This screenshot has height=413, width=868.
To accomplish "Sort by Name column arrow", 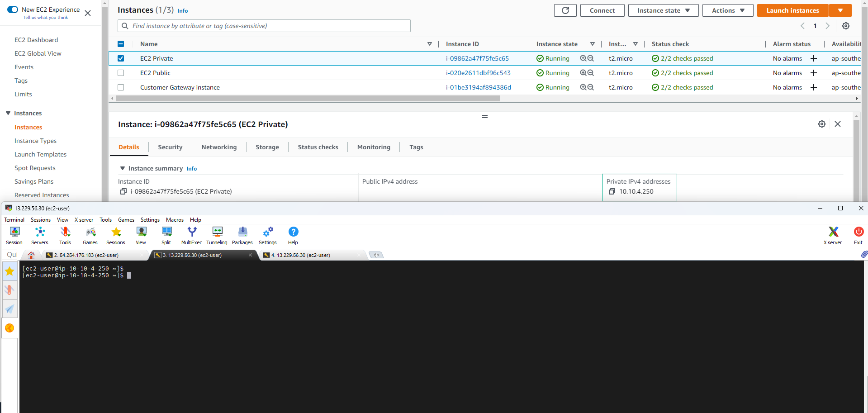I will pos(430,44).
